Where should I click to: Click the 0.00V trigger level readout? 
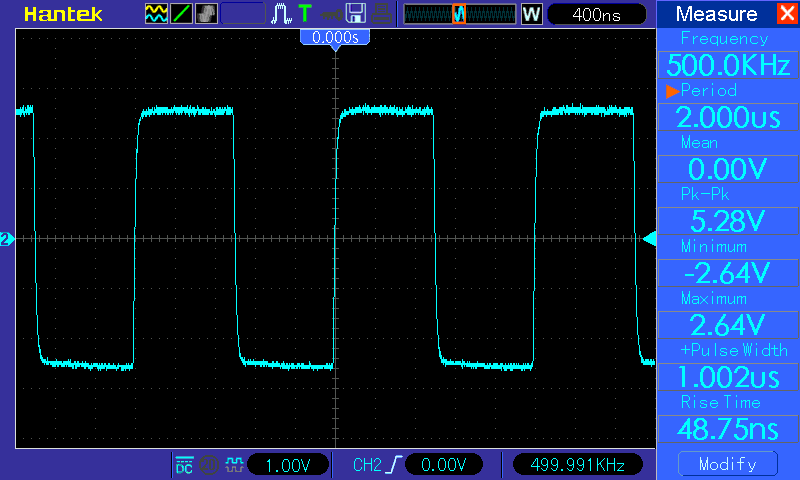pyautogui.click(x=444, y=465)
